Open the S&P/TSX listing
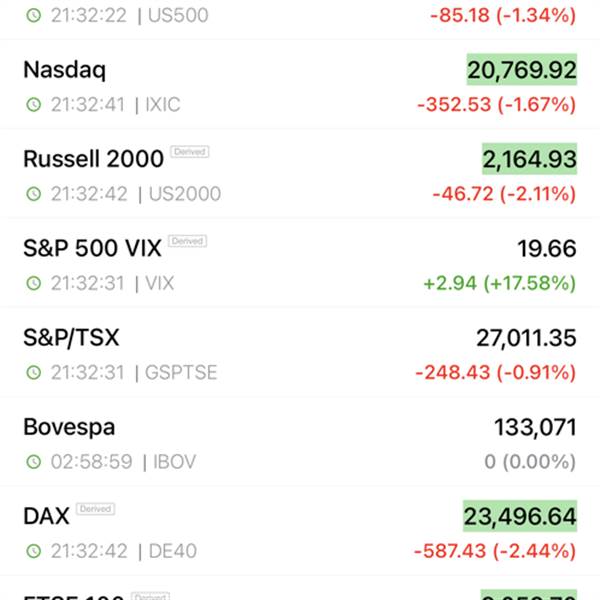This screenshot has height=600, width=600. (x=300, y=352)
